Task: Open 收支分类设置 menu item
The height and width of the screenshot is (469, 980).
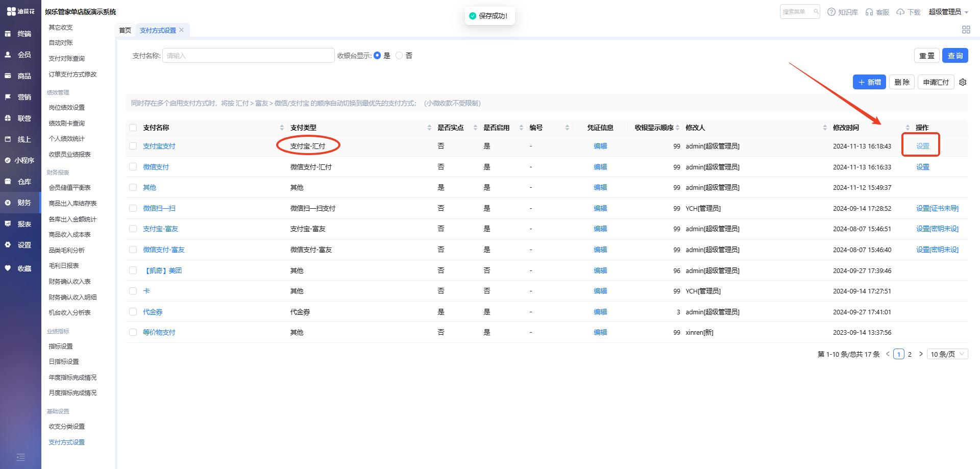Action: (67, 427)
